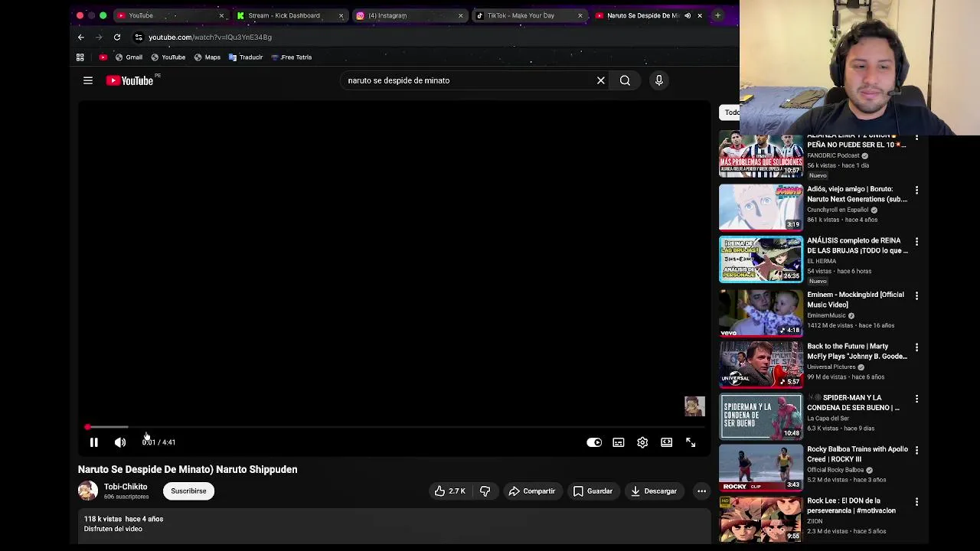Open the red YouTube icon bookmark
Image resolution: width=980 pixels, height=551 pixels.
(x=103, y=57)
